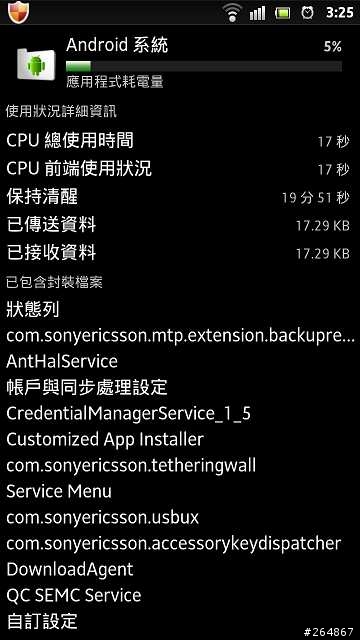Screen dimensions: 360x640
Task: Select the 已傳送資料 row
Action: (x=180, y=225)
